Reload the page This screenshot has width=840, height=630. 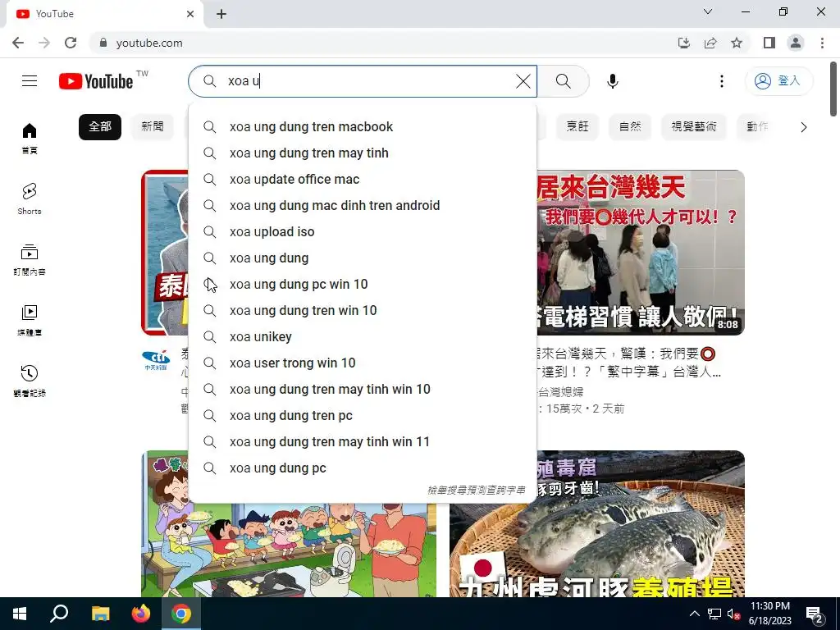point(71,43)
